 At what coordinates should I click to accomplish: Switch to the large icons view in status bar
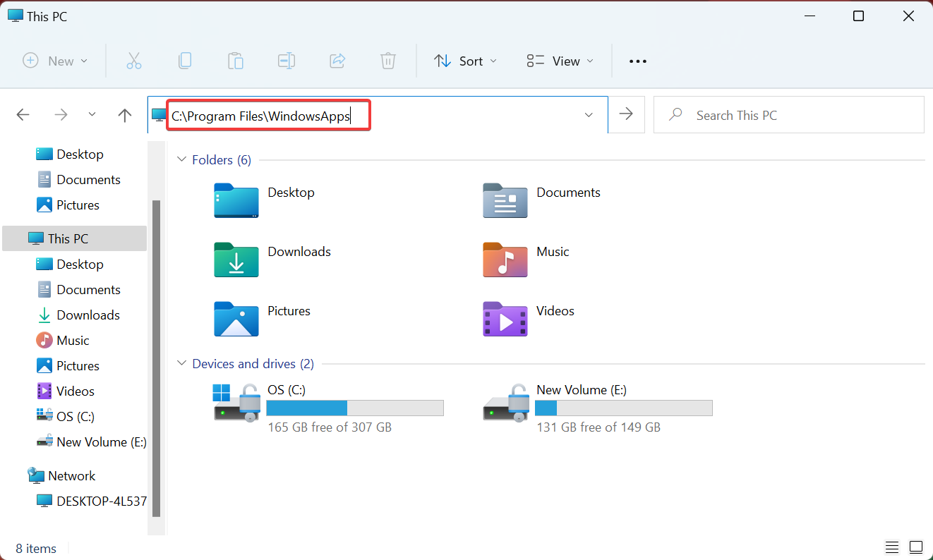[x=916, y=547]
